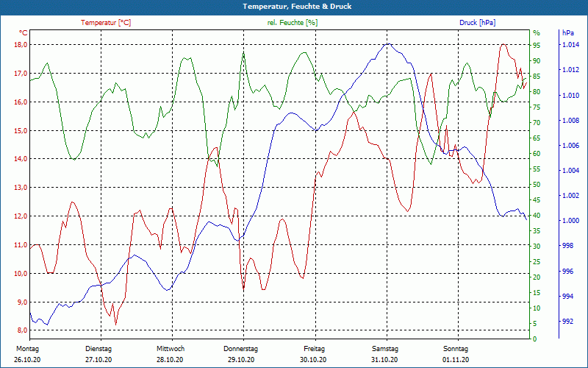Click the '11,0' temperature axis value
588x368 pixels.
pos(21,245)
